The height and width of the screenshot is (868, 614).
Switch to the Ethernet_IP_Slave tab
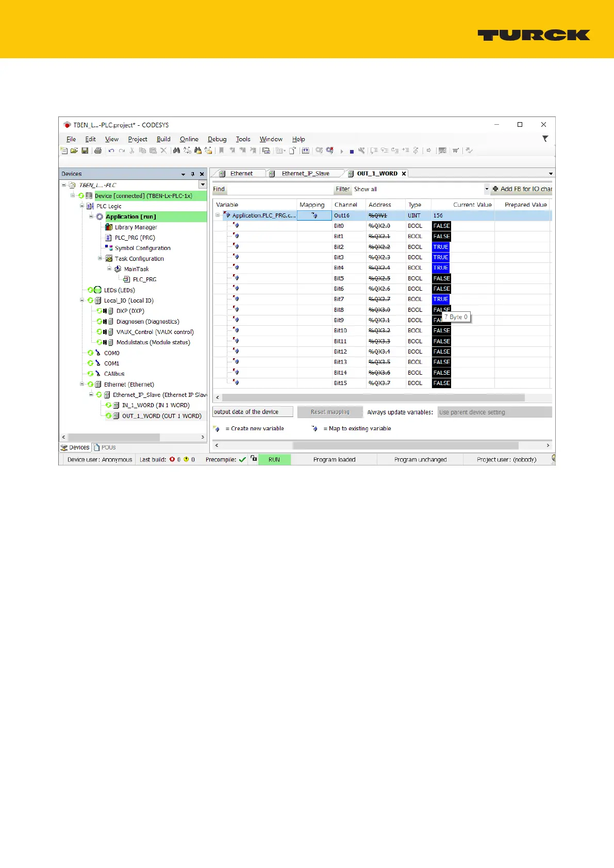(306, 174)
